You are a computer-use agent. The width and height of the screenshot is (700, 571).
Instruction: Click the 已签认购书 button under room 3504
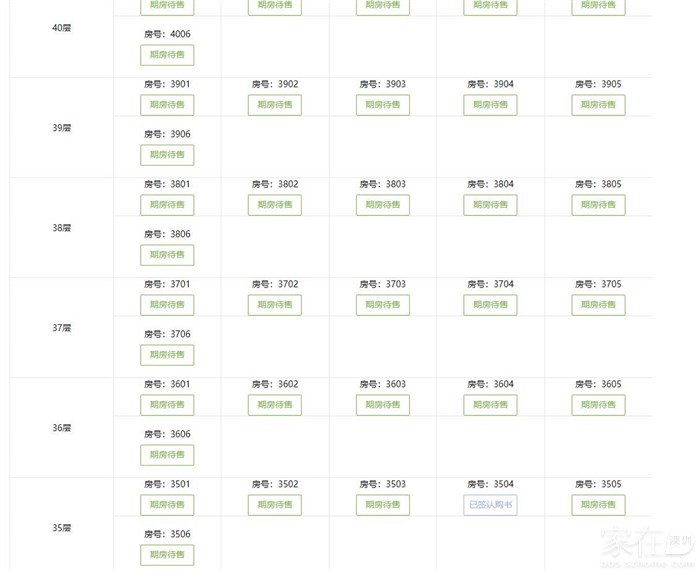click(x=490, y=505)
